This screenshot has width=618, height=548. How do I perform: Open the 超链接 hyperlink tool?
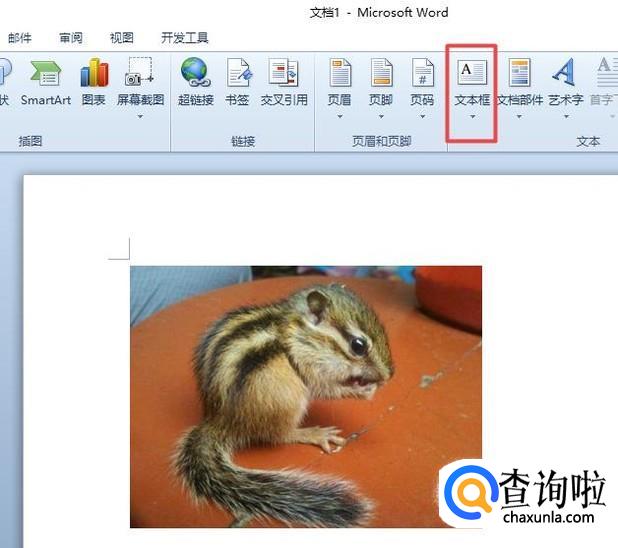(x=195, y=82)
